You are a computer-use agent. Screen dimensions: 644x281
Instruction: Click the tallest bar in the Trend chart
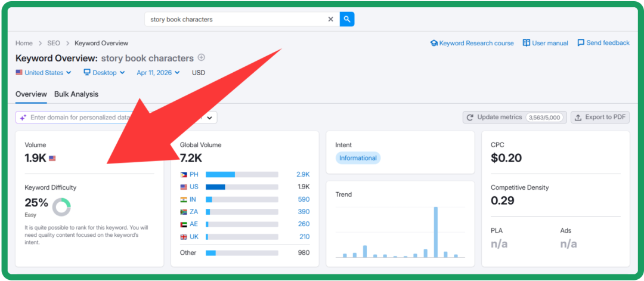point(436,232)
